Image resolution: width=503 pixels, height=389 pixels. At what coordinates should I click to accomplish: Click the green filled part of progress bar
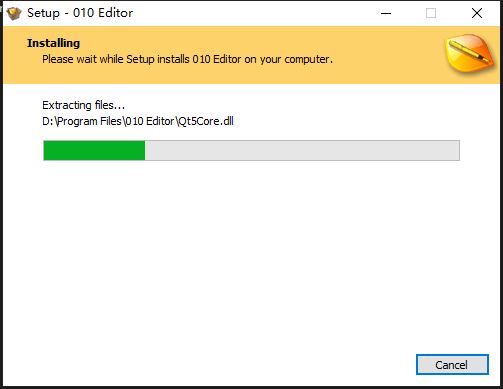94,150
